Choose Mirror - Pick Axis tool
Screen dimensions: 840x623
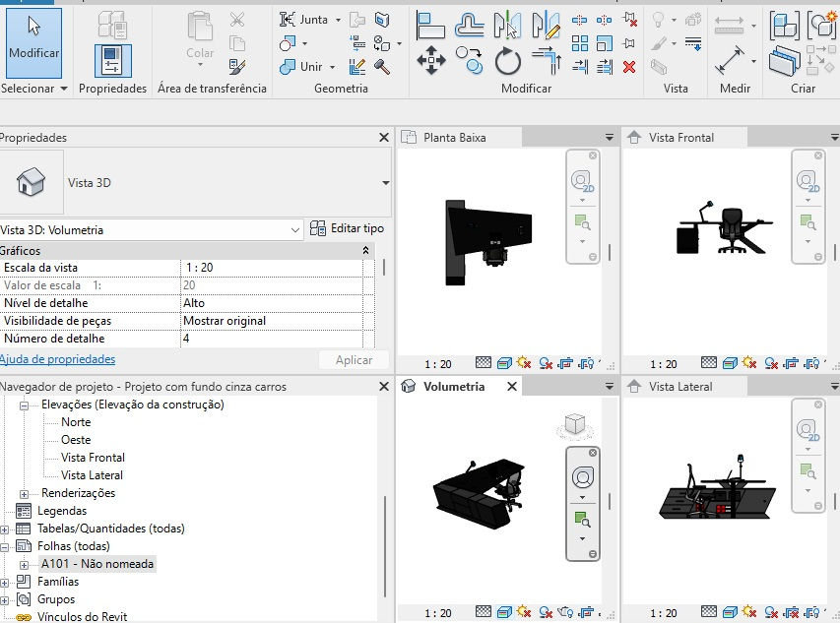tap(507, 26)
